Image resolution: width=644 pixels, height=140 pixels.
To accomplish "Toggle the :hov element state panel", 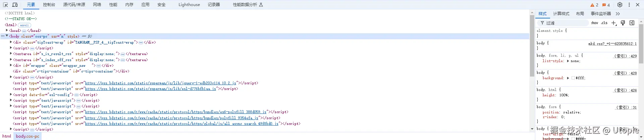I will pyautogui.click(x=595, y=23).
